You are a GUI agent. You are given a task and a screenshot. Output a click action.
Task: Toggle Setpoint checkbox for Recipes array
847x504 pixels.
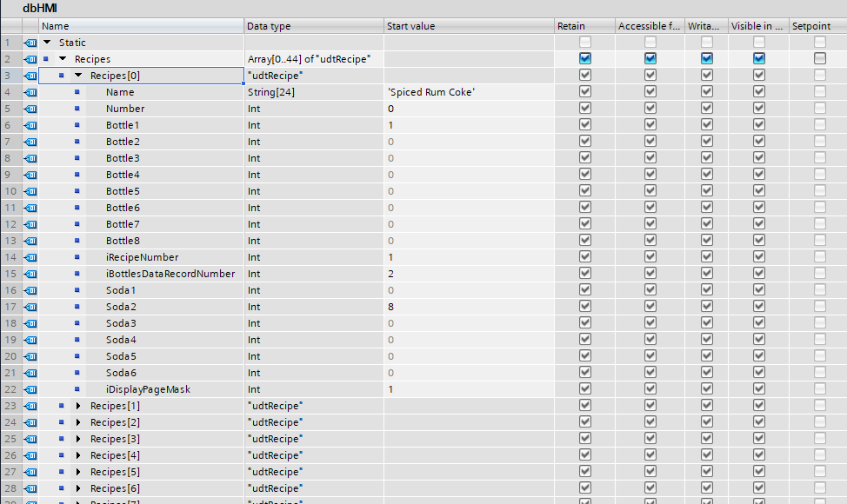[x=820, y=58]
